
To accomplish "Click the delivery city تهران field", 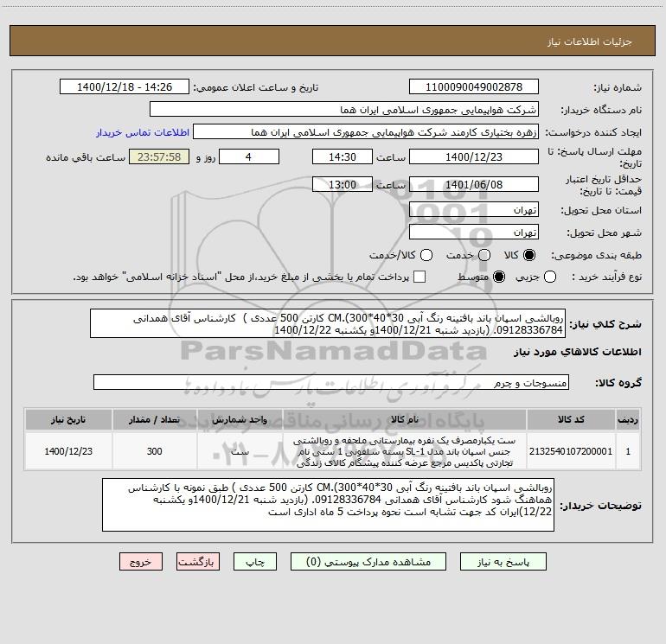I will coord(474,233).
